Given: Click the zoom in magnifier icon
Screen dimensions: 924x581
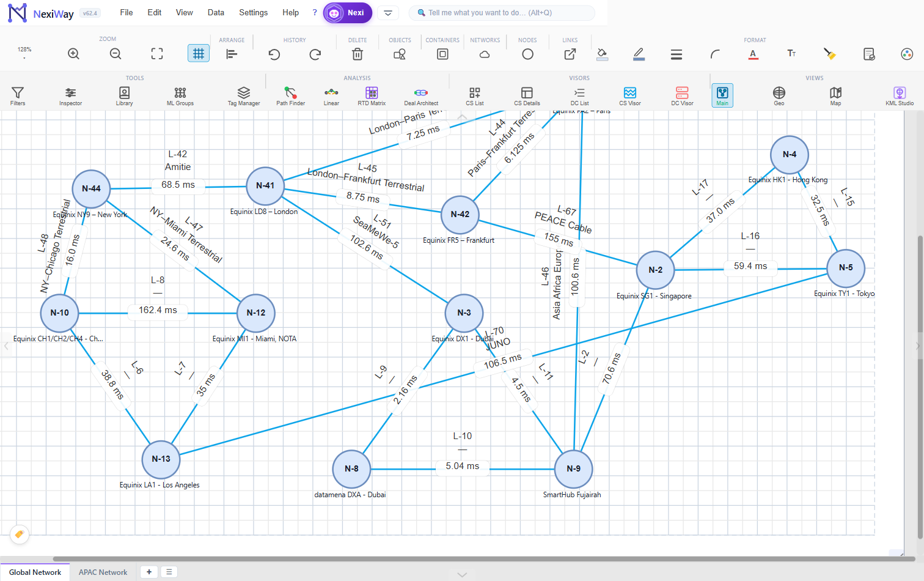Looking at the screenshot, I should click(x=73, y=54).
